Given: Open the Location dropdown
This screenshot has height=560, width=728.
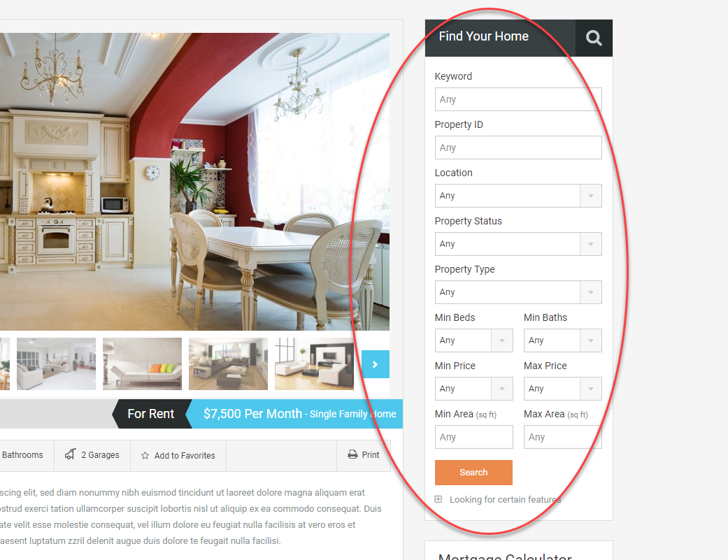Looking at the screenshot, I should [x=518, y=196].
